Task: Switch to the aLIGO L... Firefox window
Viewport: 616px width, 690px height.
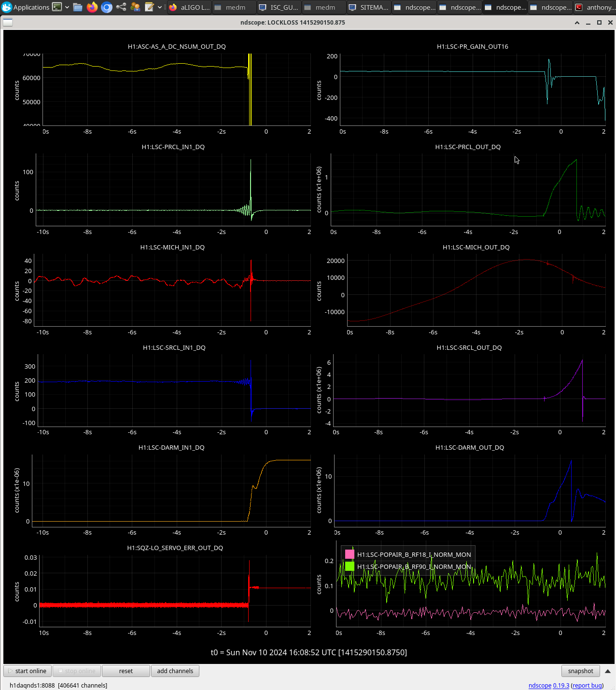Action: [x=189, y=7]
